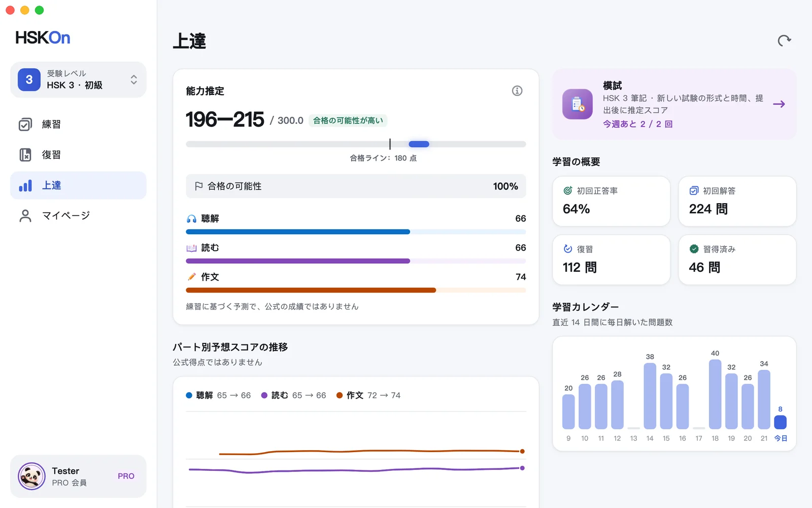
Task: Click the pencil icon beside 作文
Action: pyautogui.click(x=191, y=277)
